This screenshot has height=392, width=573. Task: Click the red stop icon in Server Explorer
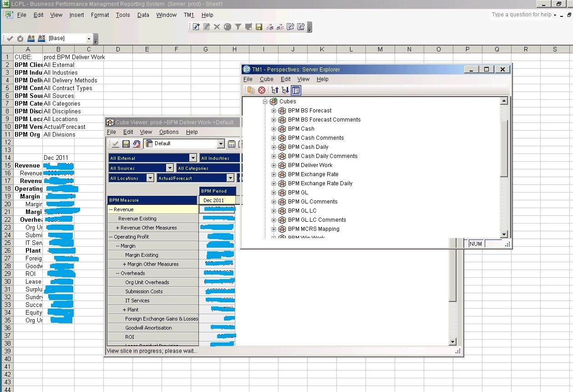(262, 90)
